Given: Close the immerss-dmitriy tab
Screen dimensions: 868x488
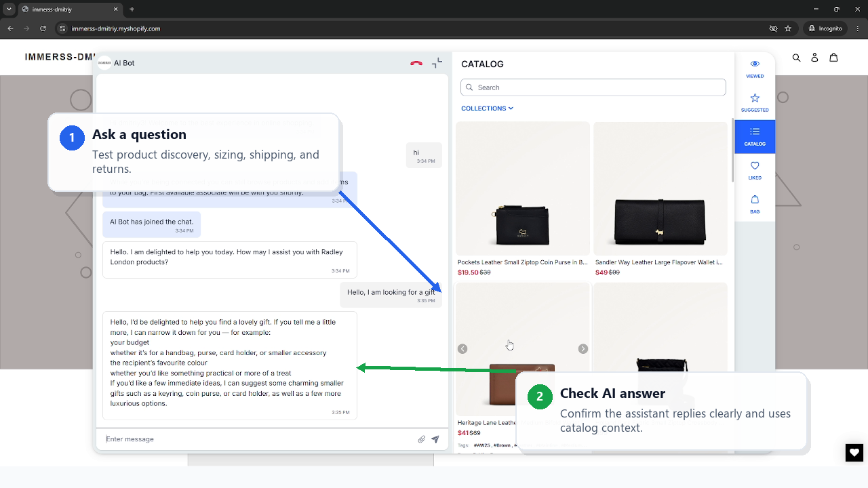Looking at the screenshot, I should pos(116,9).
